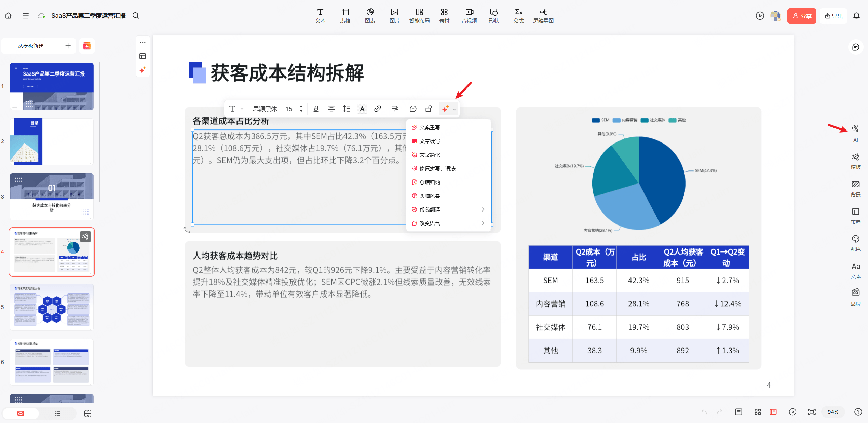Click the 导出 export button
The height and width of the screenshot is (423, 868).
pyautogui.click(x=833, y=16)
